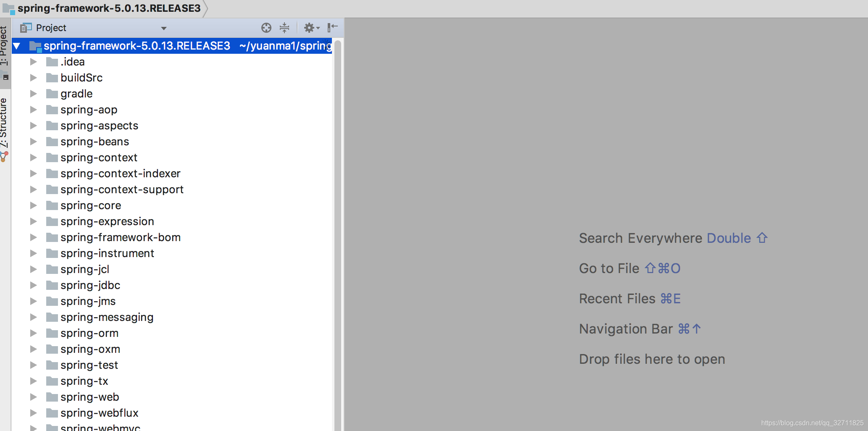Expand the spring-beans module arrow

click(x=34, y=142)
